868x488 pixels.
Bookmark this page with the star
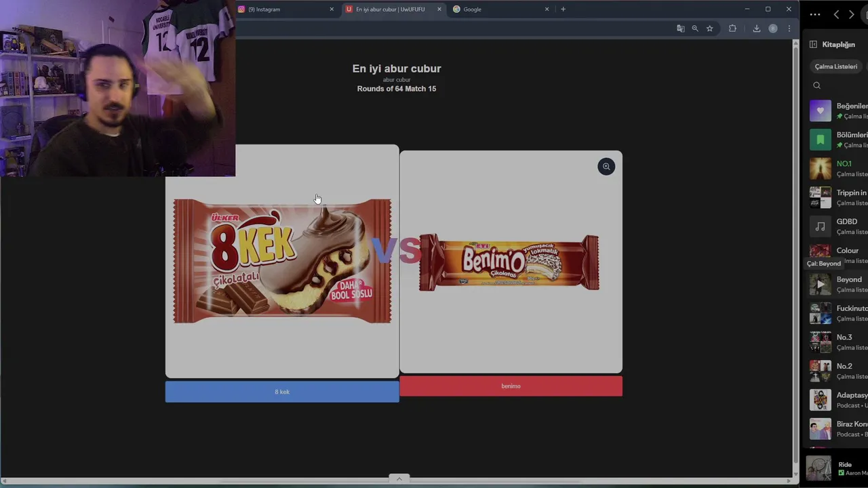tap(710, 28)
